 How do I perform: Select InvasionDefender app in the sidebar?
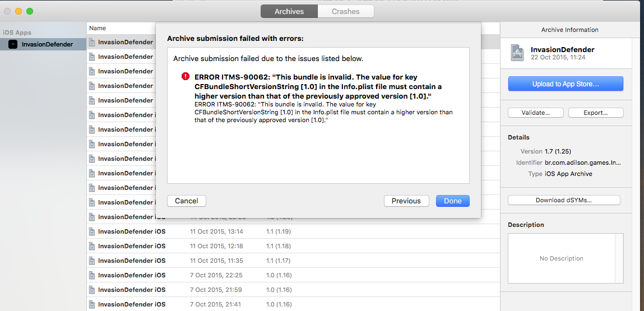(x=43, y=44)
